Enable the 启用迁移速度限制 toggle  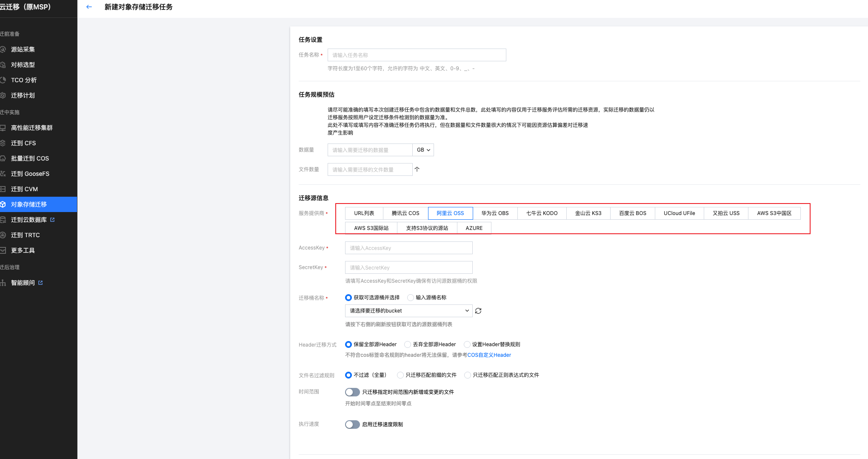coord(352,424)
